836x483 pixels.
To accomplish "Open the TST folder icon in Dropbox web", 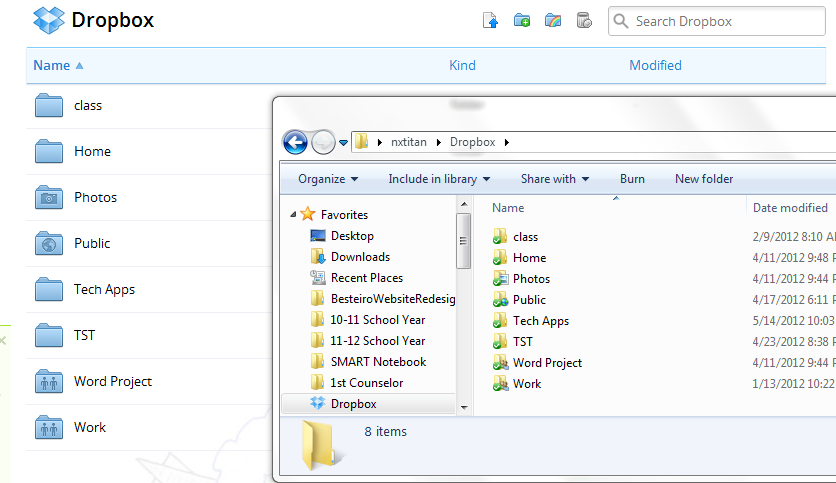I will point(49,335).
